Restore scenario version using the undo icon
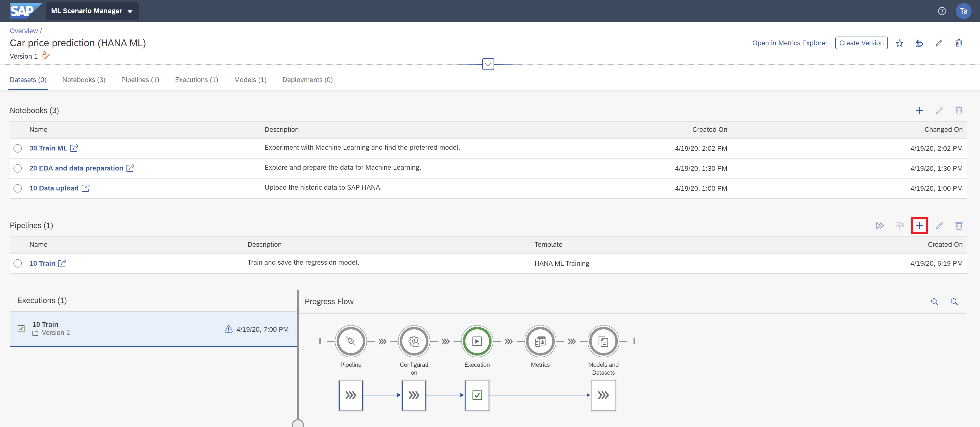Image resolution: width=980 pixels, height=427 pixels. pyautogui.click(x=919, y=43)
